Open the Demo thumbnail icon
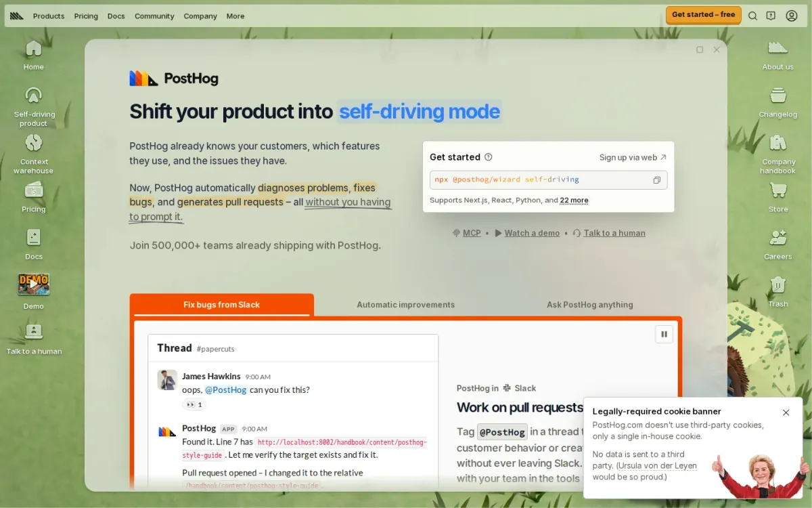Viewport: 812px width, 508px height. click(33, 291)
